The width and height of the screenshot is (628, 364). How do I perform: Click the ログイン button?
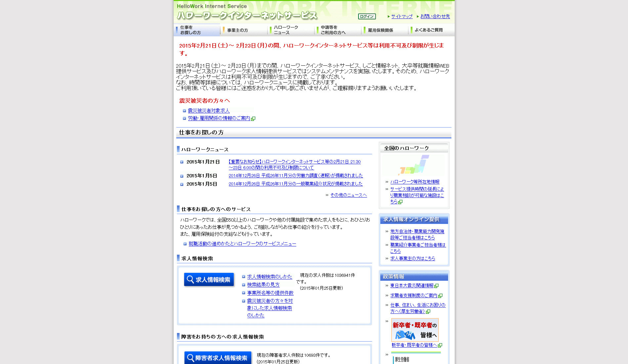(367, 17)
